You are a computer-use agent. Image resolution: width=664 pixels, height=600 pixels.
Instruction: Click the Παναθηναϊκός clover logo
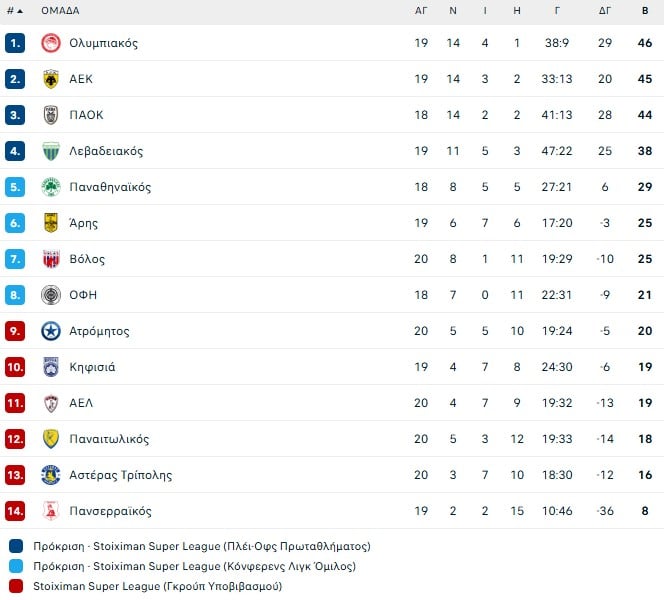pyautogui.click(x=51, y=187)
